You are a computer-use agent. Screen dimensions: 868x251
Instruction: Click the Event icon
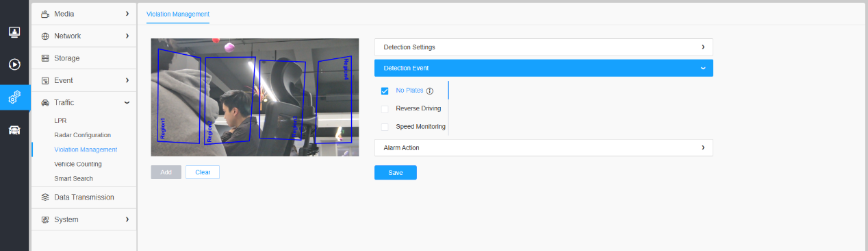(45, 80)
